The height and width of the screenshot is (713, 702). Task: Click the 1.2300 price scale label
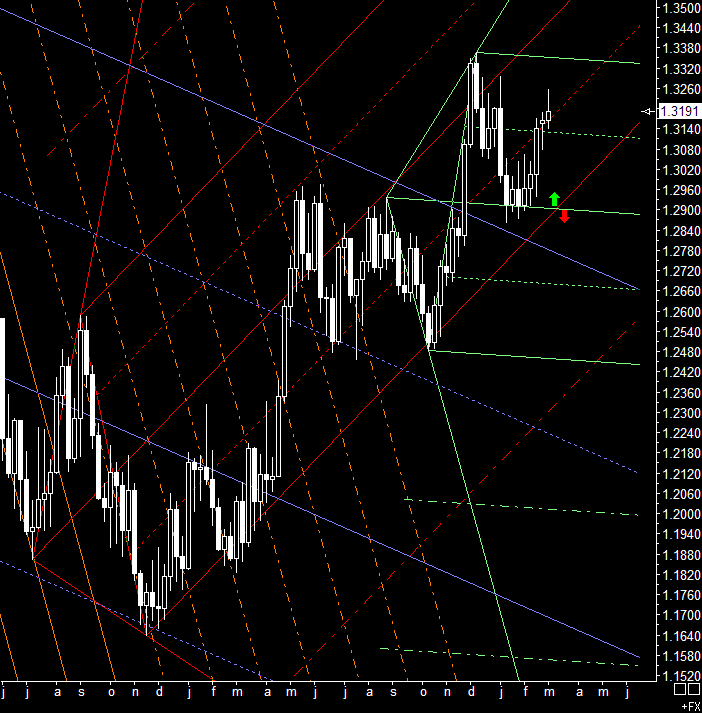pyautogui.click(x=681, y=413)
